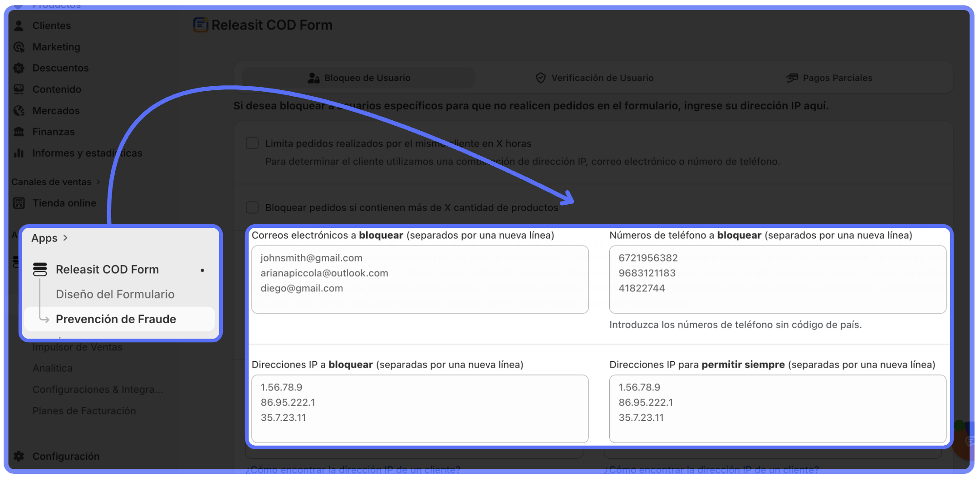Open Diseño del Formulario in sidebar
The height and width of the screenshot is (482, 980).
[x=115, y=295]
